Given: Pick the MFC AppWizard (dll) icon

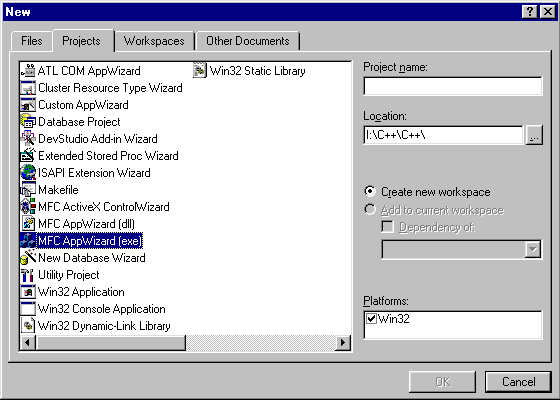Looking at the screenshot, I should (x=28, y=224).
